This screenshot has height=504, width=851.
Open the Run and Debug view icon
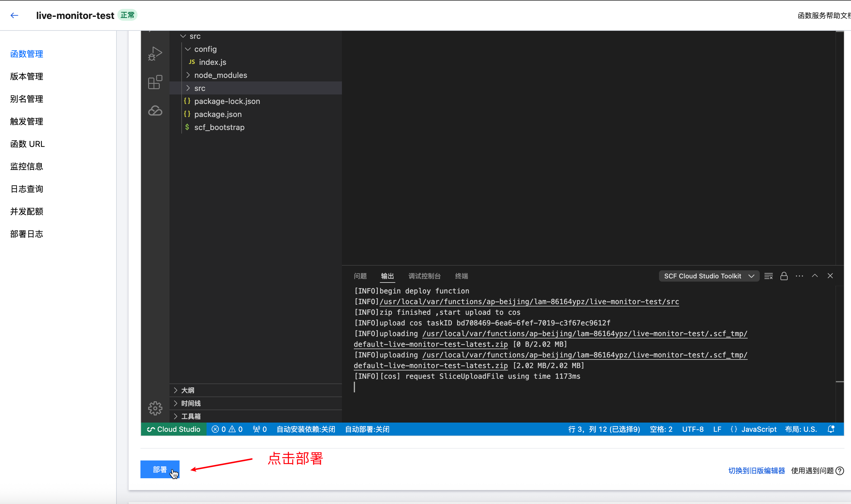pos(155,54)
